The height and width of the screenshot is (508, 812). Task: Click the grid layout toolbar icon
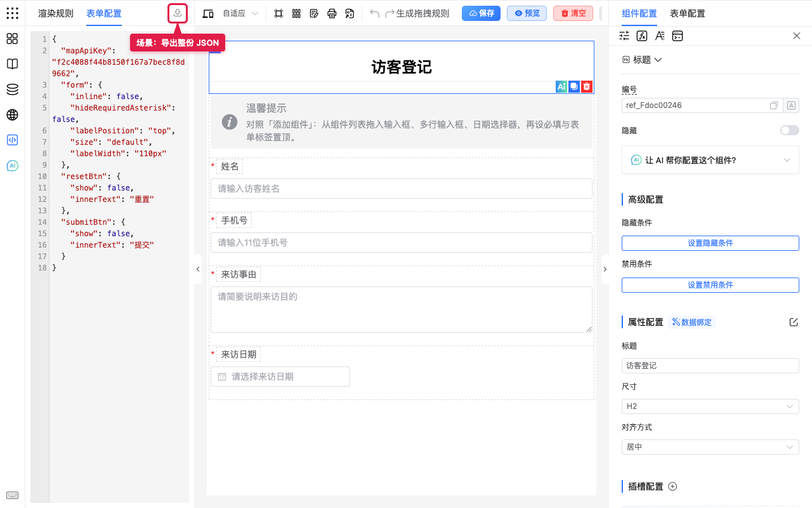click(x=296, y=13)
